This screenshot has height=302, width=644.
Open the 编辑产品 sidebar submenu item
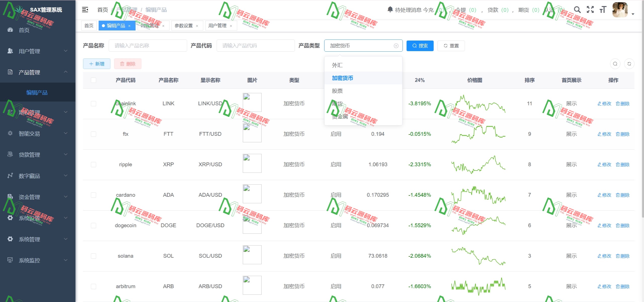click(38, 92)
